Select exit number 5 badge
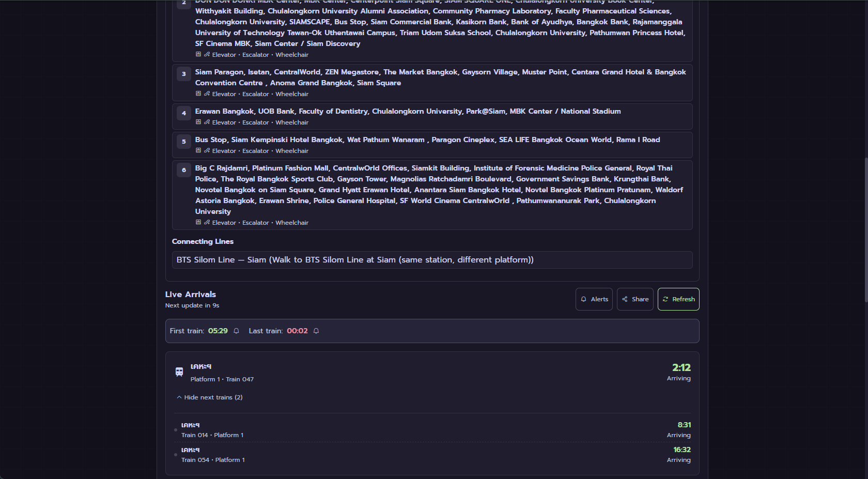The height and width of the screenshot is (479, 868). [184, 142]
